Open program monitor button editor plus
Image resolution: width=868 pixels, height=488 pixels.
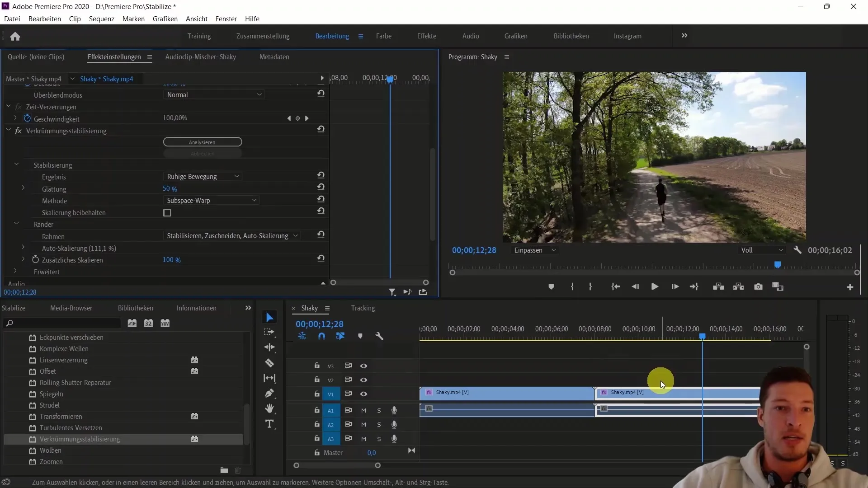pyautogui.click(x=850, y=287)
